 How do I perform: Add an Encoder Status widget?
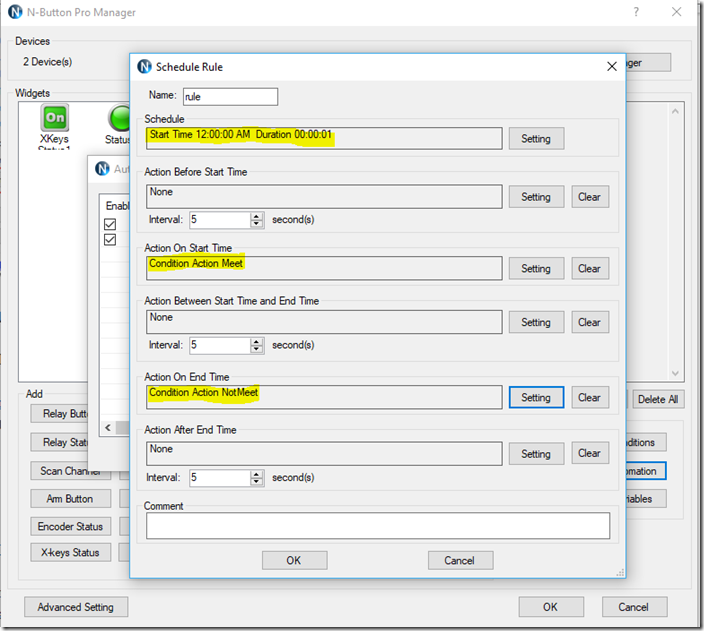70,526
